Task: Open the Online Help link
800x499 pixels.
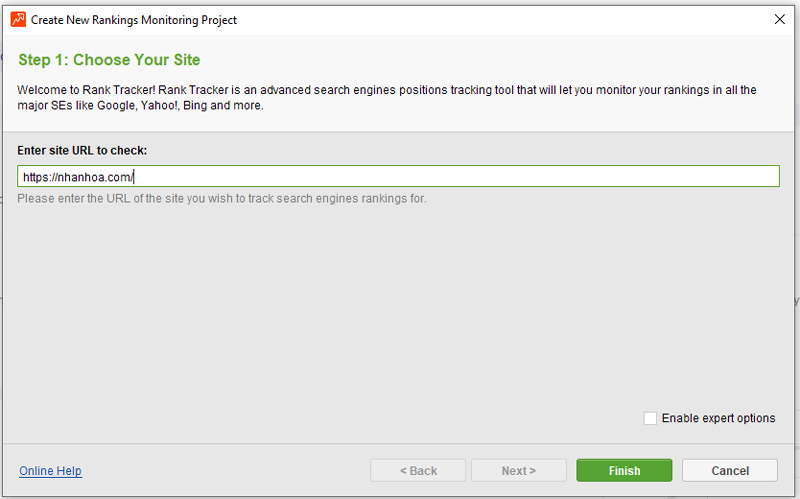Action: [x=51, y=470]
